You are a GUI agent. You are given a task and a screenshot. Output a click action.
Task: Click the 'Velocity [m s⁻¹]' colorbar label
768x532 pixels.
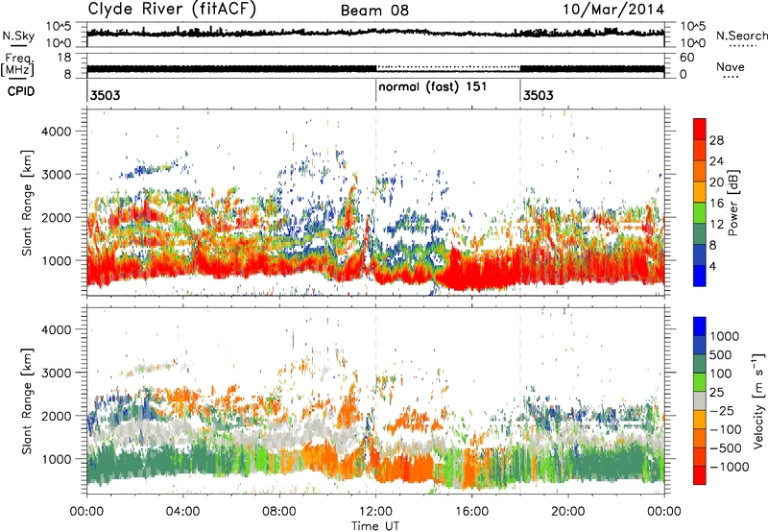(758, 400)
